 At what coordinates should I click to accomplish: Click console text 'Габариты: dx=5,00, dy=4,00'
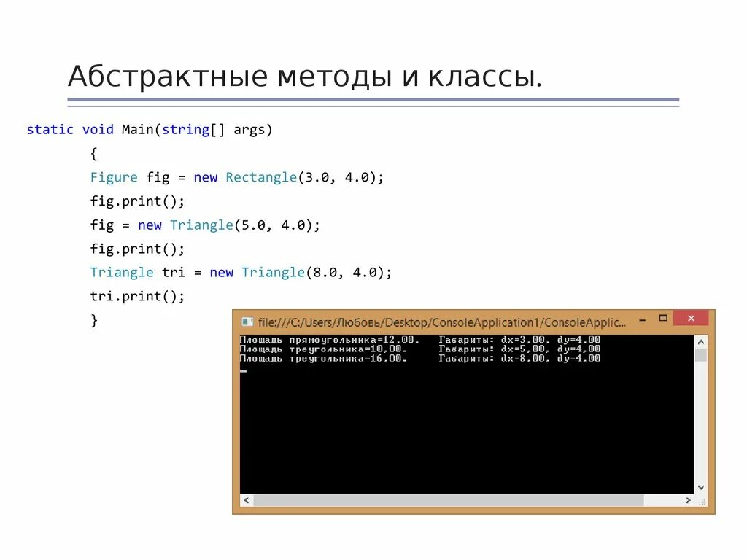coord(519,349)
